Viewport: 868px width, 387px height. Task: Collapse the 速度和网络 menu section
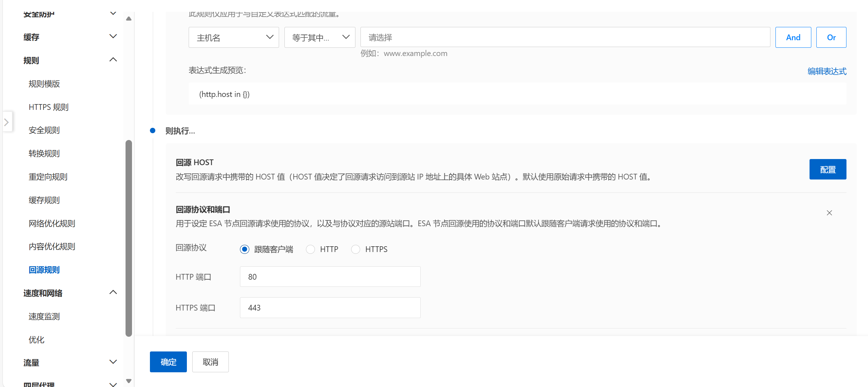coord(113,292)
